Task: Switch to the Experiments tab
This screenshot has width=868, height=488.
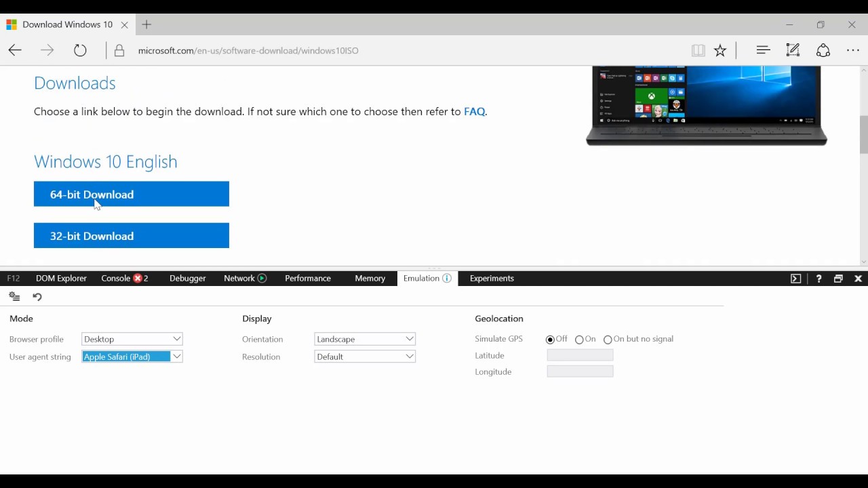Action: (x=492, y=279)
